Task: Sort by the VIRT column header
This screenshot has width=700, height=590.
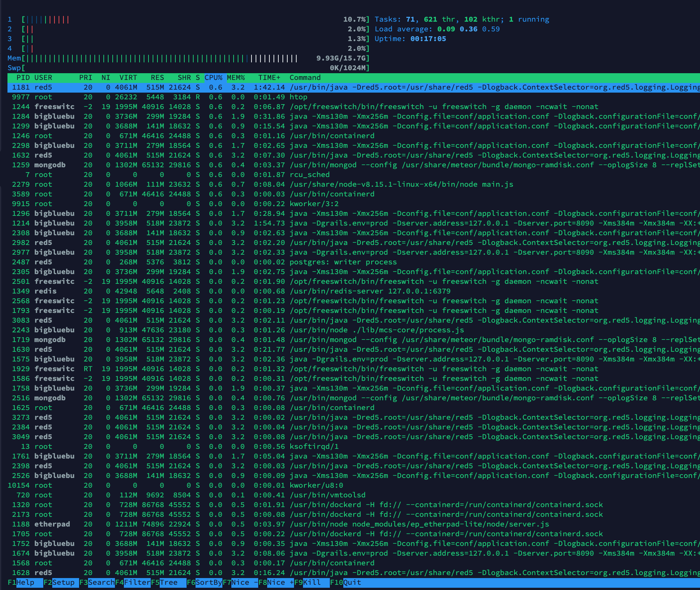Action: [128, 78]
